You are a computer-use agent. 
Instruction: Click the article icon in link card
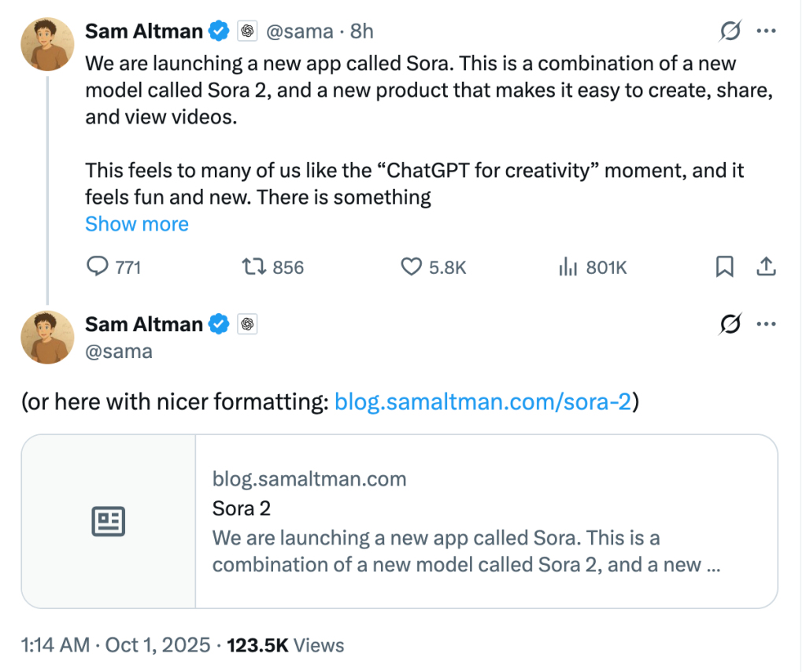click(x=109, y=521)
